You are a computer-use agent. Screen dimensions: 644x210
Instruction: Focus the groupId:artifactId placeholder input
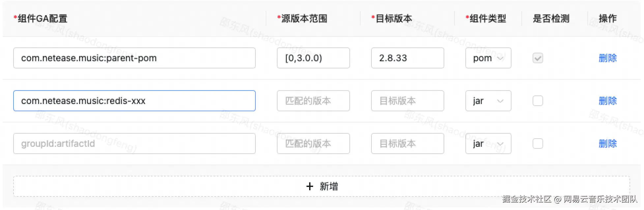(x=134, y=144)
